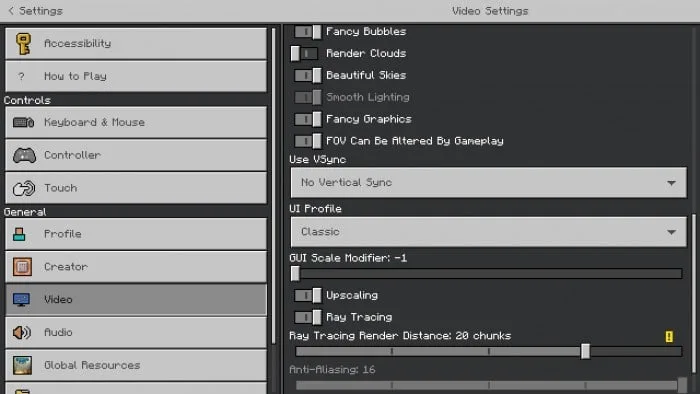
Task: Select the Profile settings section
Action: coord(136,234)
